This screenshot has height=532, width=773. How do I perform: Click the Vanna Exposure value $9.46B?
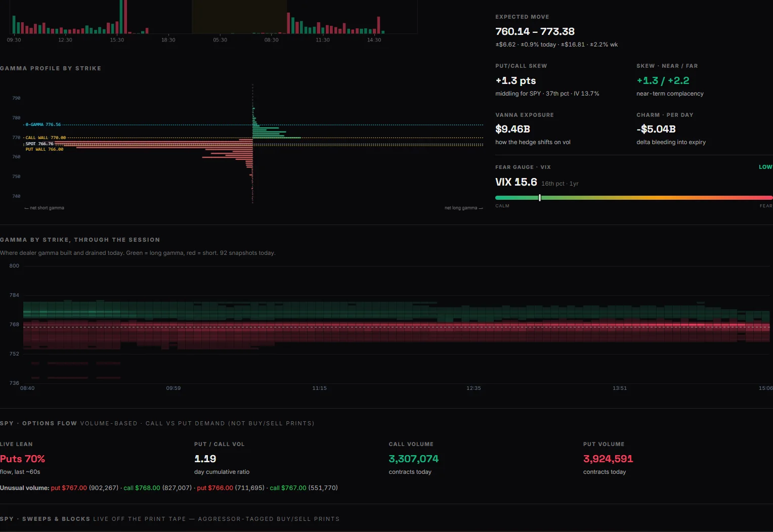click(x=512, y=129)
